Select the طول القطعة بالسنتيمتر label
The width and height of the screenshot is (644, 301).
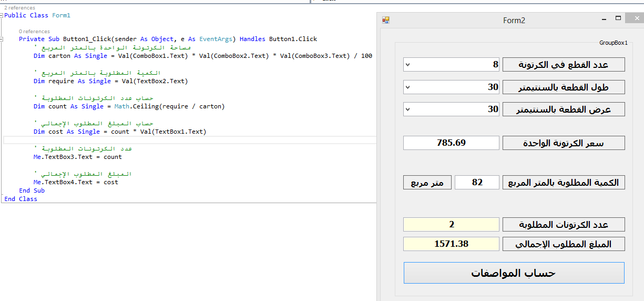(x=564, y=87)
